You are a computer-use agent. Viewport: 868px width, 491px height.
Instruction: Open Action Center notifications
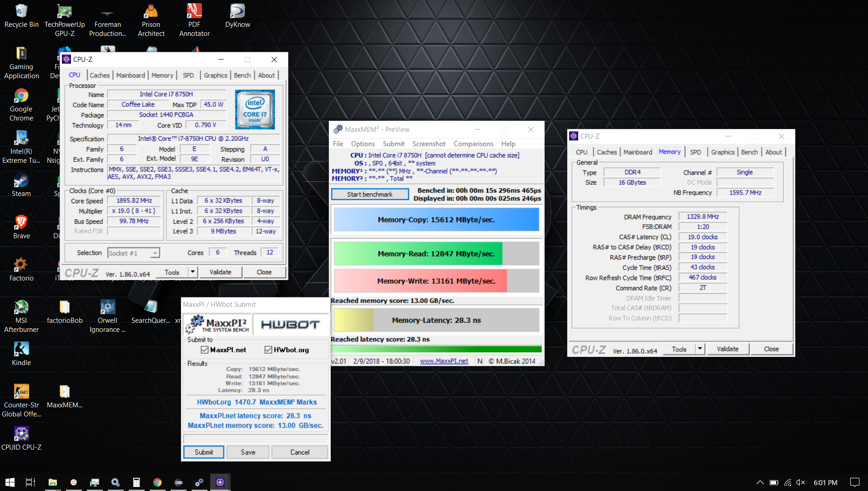[x=855, y=482]
